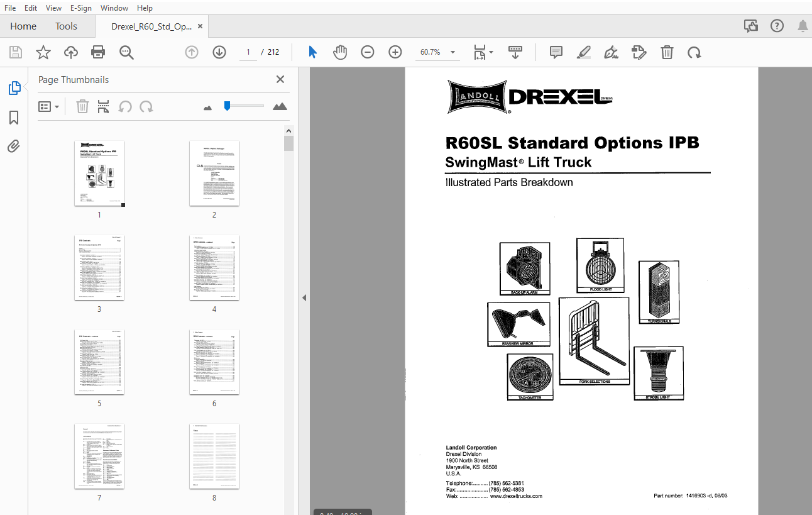Image resolution: width=812 pixels, height=515 pixels.
Task: Click www.drexeltrucks.com web address in document
Action: 516,496
